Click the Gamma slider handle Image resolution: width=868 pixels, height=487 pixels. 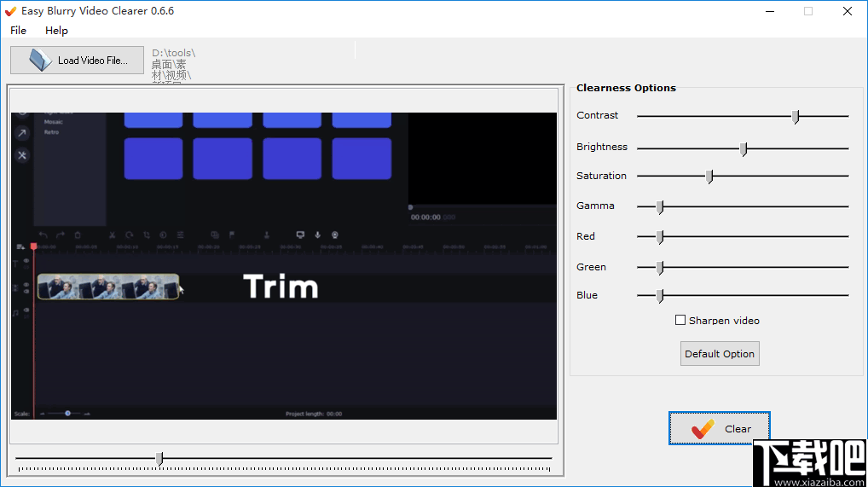coord(660,207)
